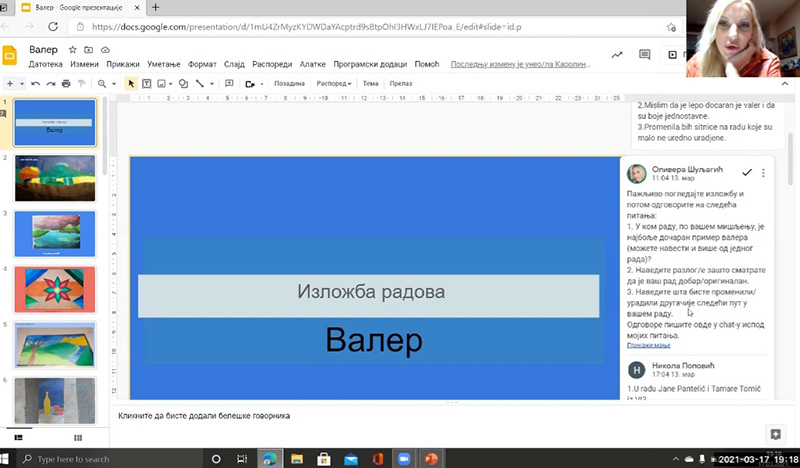Click the Изложба радова title text box
Screen dimensions: 800x468
pos(368,296)
